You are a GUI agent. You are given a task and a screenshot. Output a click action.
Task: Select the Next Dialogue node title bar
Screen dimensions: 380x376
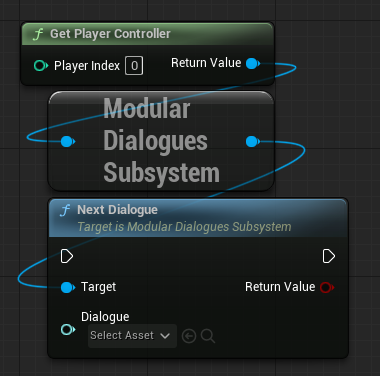coord(198,218)
